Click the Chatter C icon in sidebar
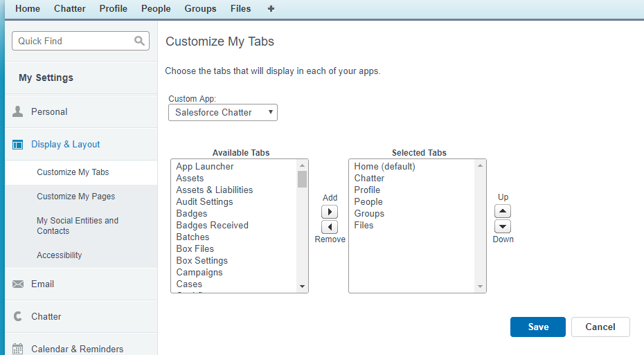644x355 pixels. (18, 316)
